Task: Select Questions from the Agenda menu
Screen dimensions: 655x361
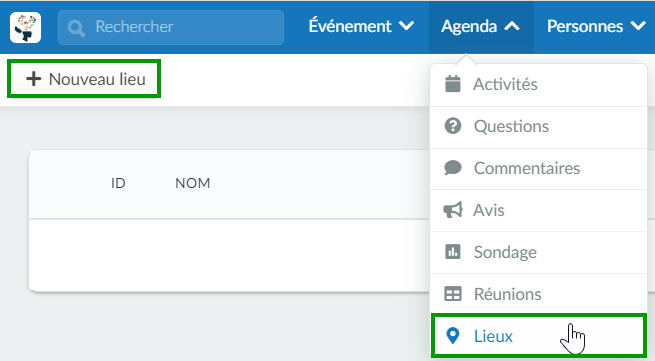Action: 538,127
